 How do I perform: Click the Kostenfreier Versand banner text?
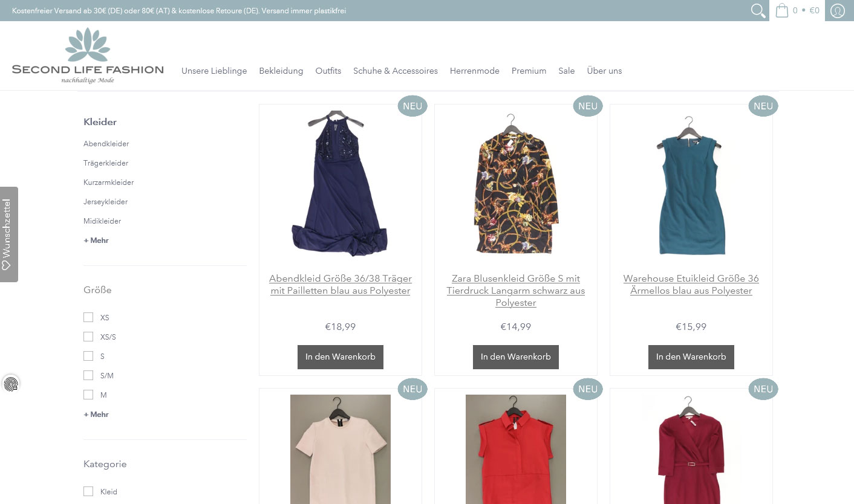click(179, 11)
